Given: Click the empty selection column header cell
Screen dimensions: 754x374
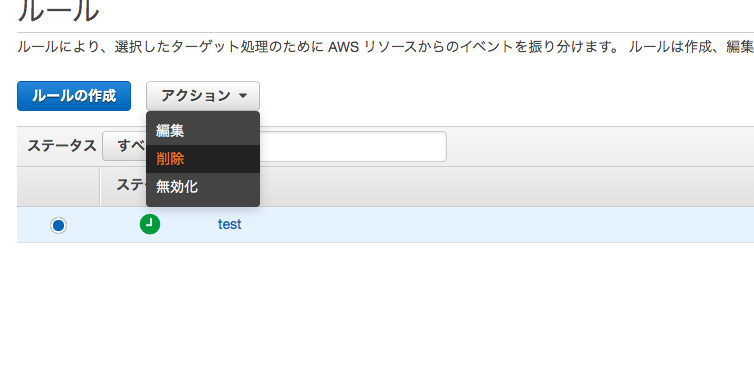Looking at the screenshot, I should click(x=58, y=187).
